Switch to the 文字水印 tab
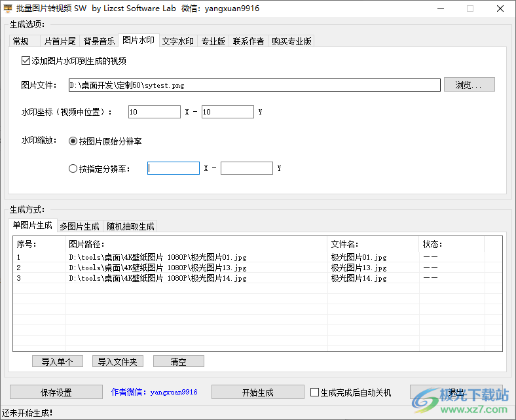The height and width of the screenshot is (420, 516). [178, 41]
